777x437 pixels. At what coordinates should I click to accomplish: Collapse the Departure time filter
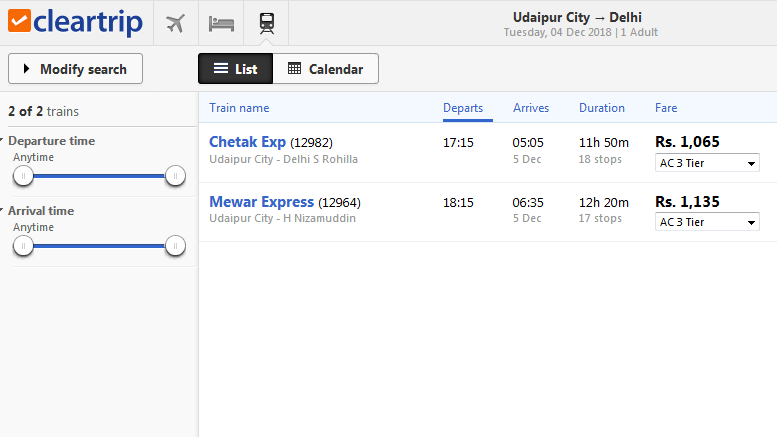coord(50,141)
